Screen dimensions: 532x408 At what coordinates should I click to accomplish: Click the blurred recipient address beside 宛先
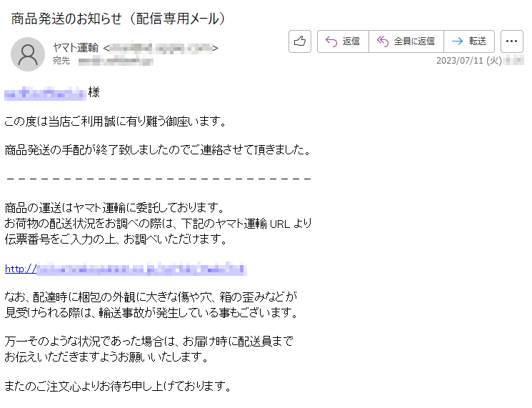tap(116, 61)
